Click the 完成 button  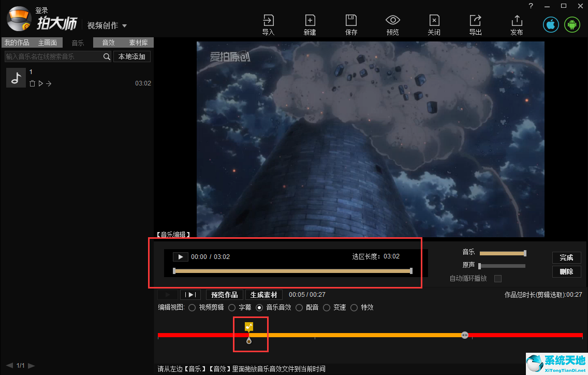coord(566,257)
